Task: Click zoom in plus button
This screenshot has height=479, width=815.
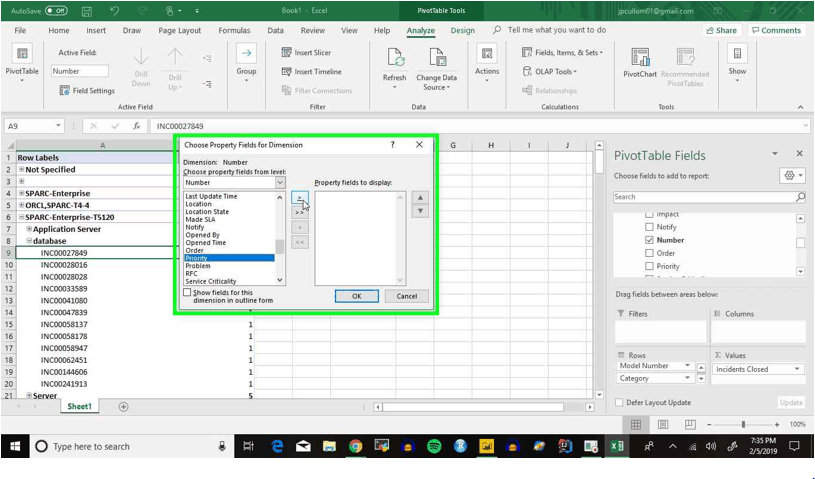Action: click(777, 424)
